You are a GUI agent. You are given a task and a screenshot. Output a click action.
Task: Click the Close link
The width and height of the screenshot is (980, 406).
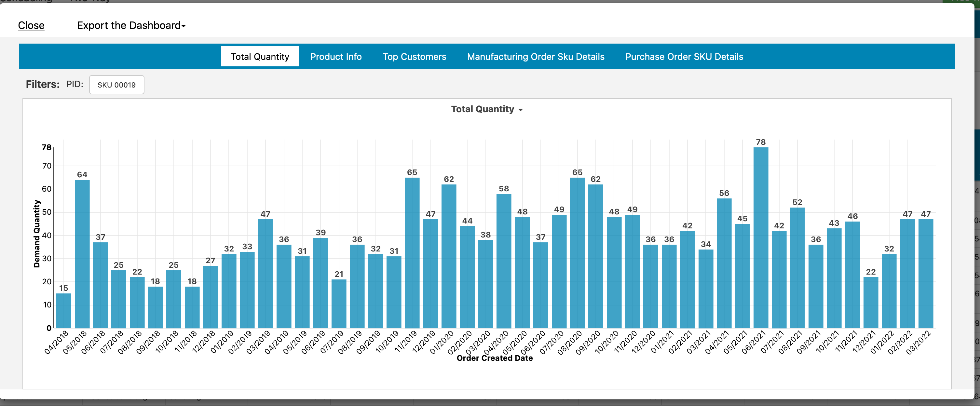[31, 25]
